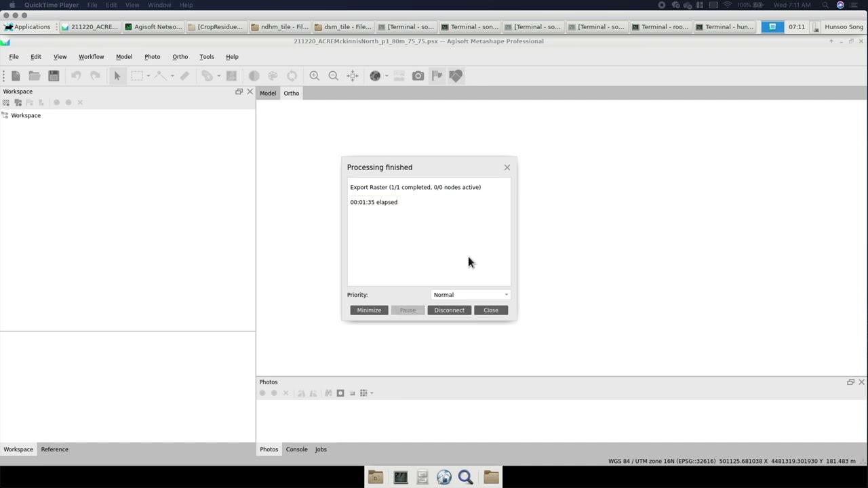Reset the view with the four-arrow icon
The width and height of the screenshot is (868, 488).
(353, 76)
